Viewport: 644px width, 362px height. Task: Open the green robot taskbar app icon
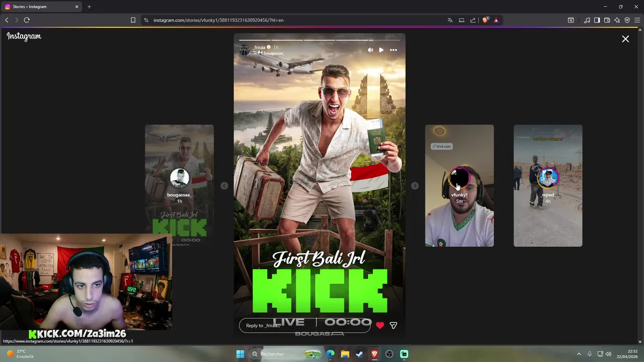pos(404,354)
